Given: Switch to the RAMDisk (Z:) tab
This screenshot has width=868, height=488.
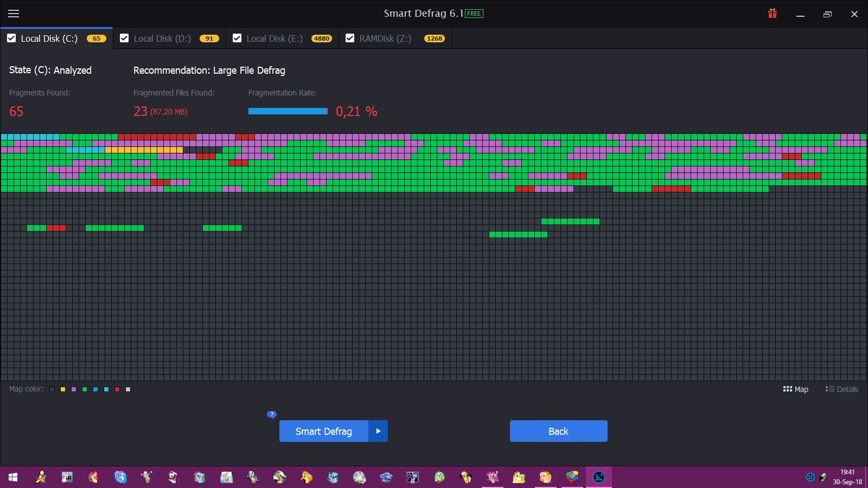Looking at the screenshot, I should pyautogui.click(x=395, y=38).
